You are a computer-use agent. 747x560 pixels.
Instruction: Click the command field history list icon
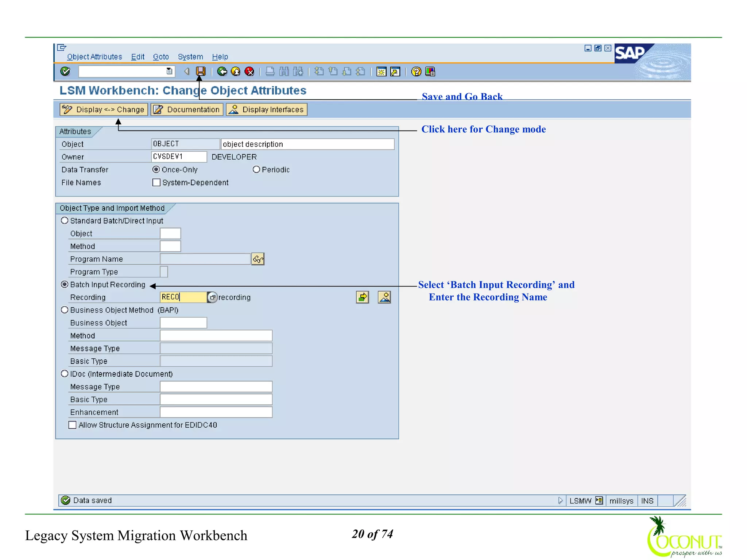pyautogui.click(x=169, y=71)
